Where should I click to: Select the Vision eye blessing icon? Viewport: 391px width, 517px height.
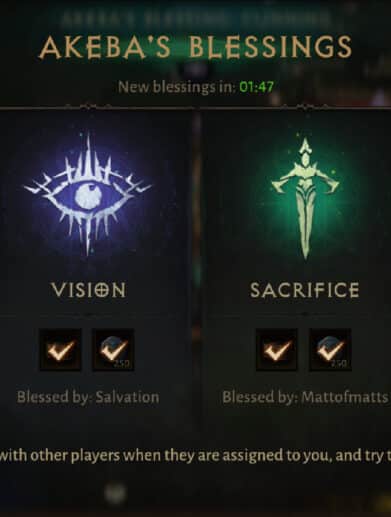pyautogui.click(x=88, y=194)
